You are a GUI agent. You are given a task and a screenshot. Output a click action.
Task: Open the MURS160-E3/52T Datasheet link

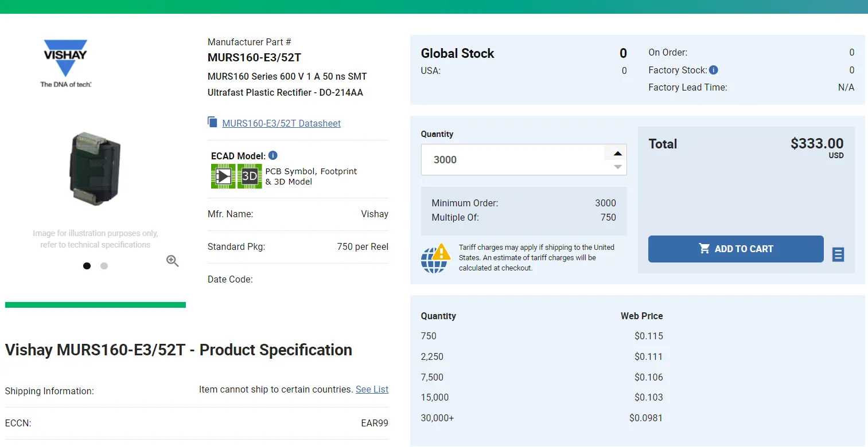click(281, 123)
